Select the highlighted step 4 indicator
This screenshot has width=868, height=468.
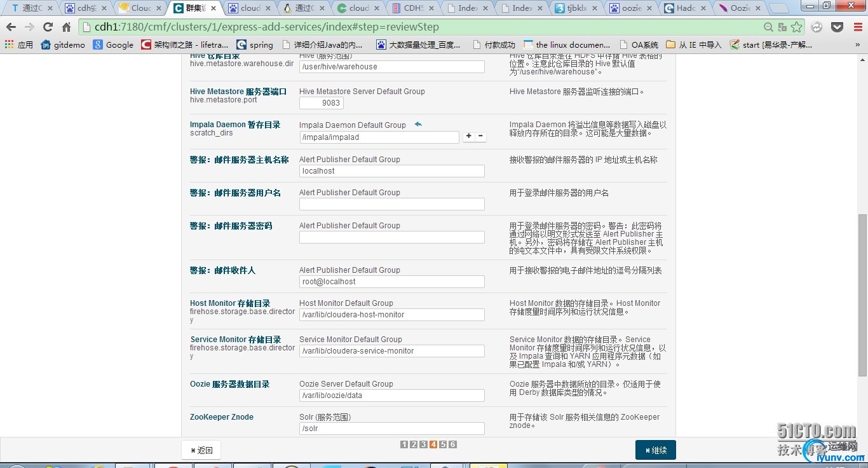tap(433, 444)
